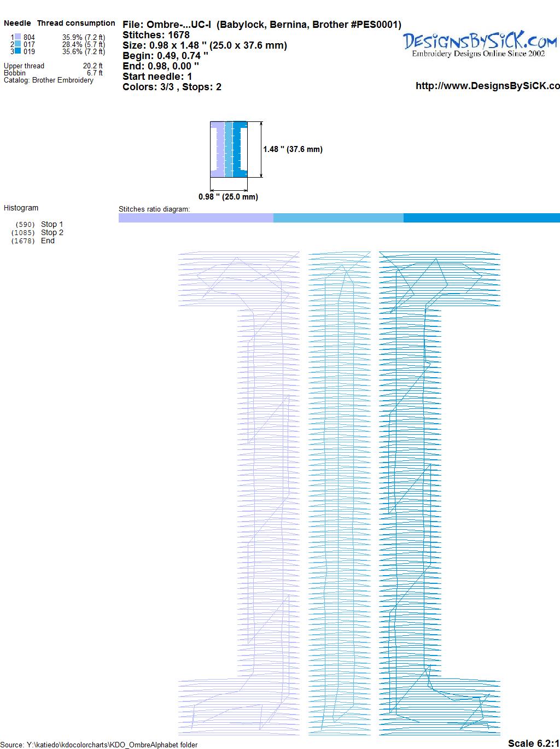Select Stop 2 in the Histogram list

coord(52,232)
